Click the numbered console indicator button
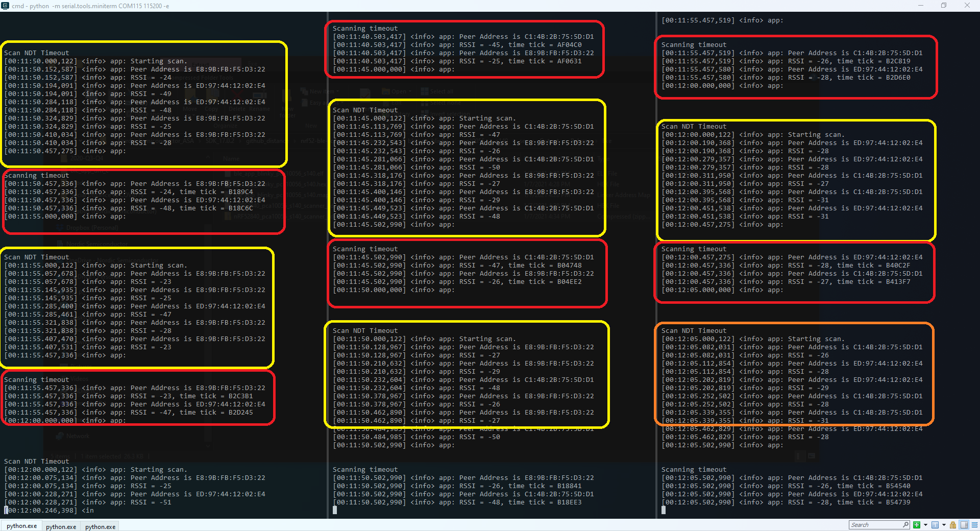980x531 pixels. (x=935, y=525)
